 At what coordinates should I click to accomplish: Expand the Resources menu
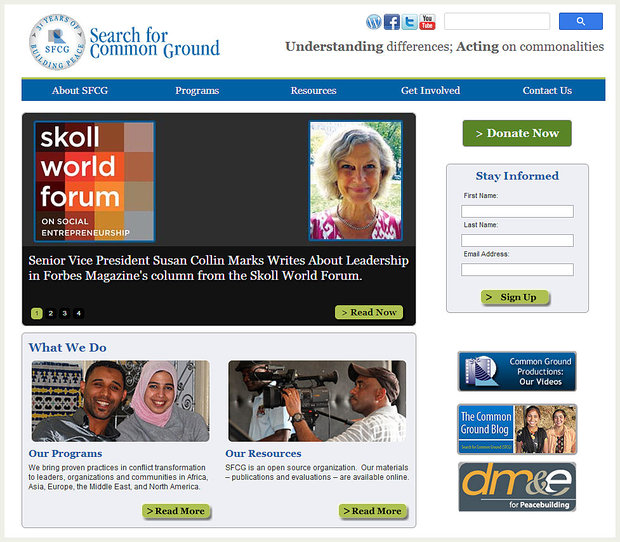(x=313, y=90)
